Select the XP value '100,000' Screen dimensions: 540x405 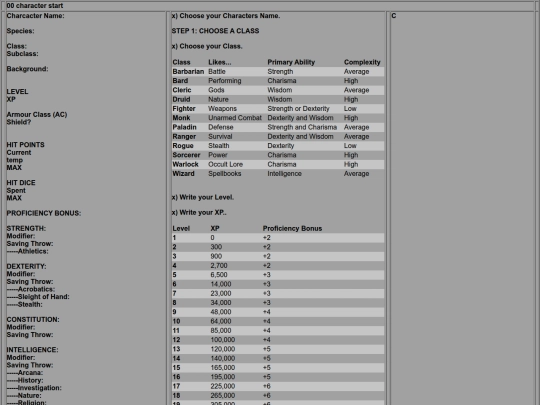tap(223, 340)
